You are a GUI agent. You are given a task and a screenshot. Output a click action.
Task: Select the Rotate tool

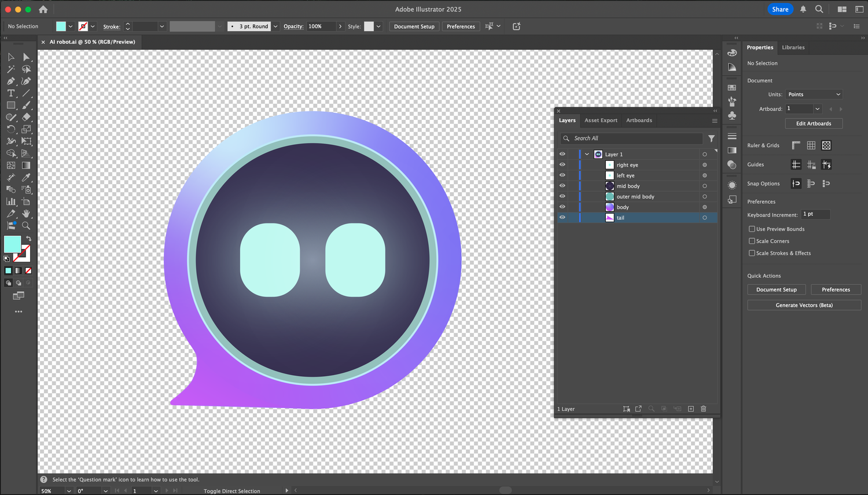tap(11, 129)
